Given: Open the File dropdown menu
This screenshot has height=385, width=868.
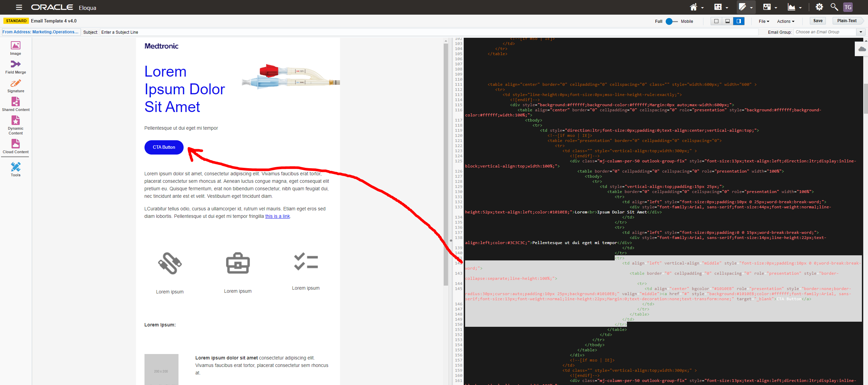Looking at the screenshot, I should coord(764,21).
